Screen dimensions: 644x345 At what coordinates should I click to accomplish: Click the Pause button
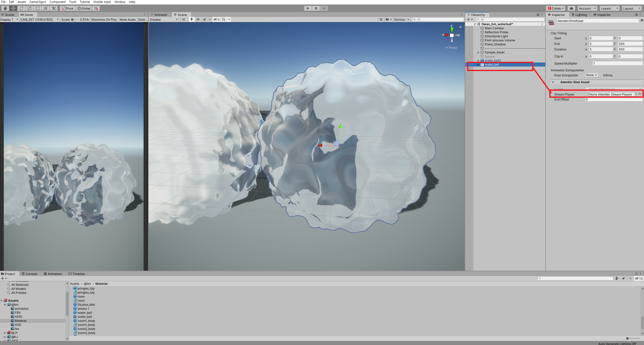click(316, 8)
